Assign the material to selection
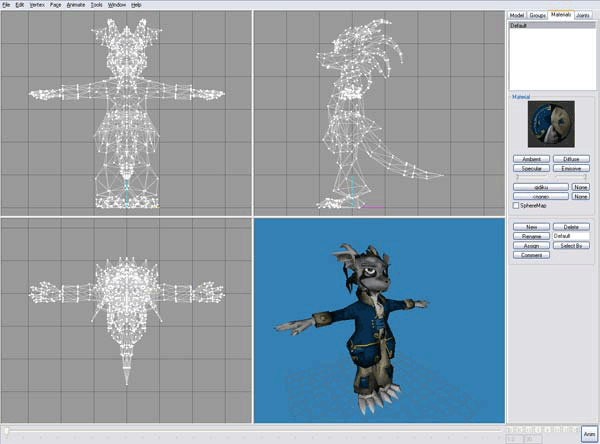This screenshot has width=600, height=444. point(531,246)
